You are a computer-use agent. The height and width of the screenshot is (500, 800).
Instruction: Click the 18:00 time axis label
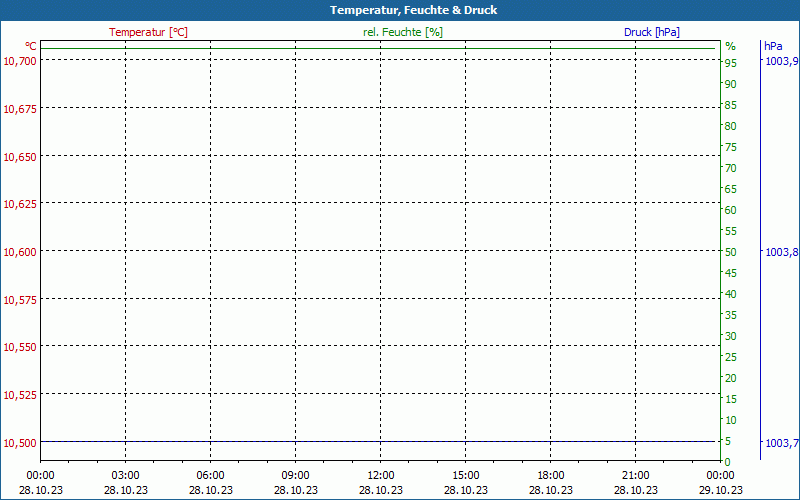point(551,476)
